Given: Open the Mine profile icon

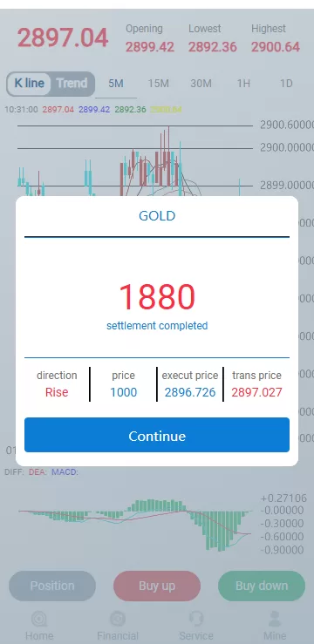Looking at the screenshot, I should click(275, 619).
